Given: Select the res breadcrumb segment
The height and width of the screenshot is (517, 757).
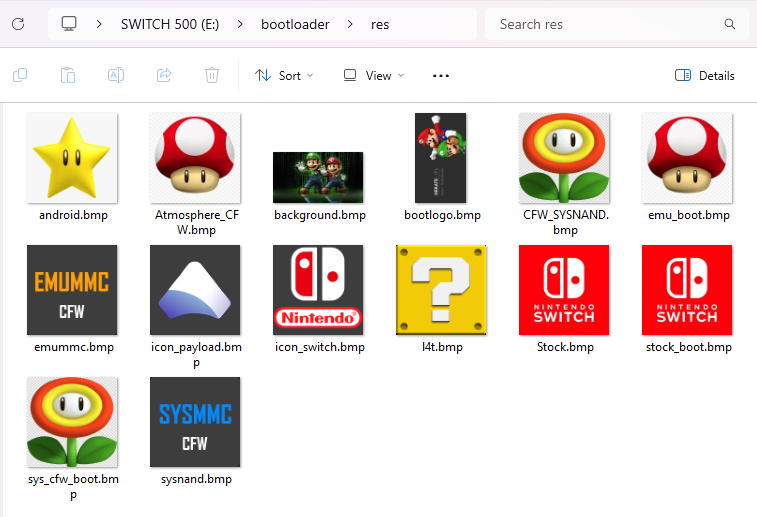Looking at the screenshot, I should coord(380,24).
